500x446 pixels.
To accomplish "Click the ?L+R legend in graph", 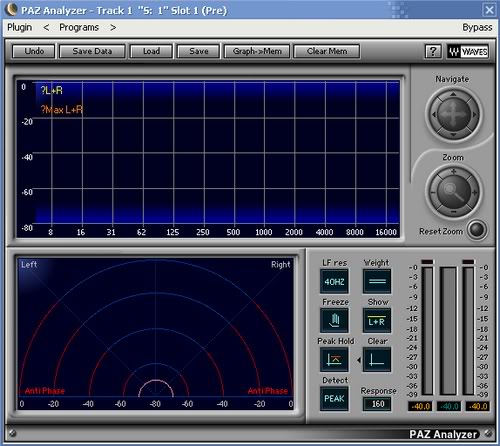I will point(51,90).
